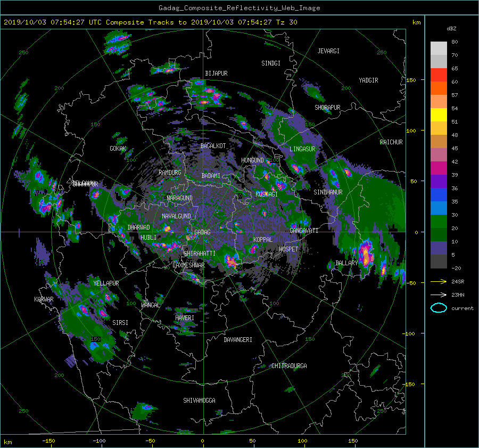Click the bright green 30 dBZ swatch
479x448 pixels.
coord(439,221)
